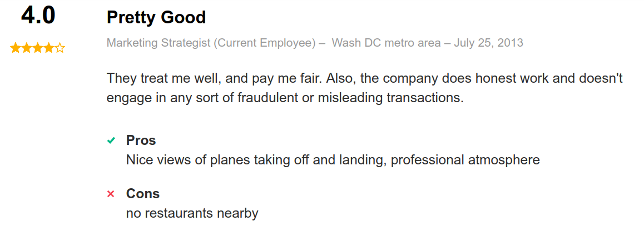Click the empty fifth rating star
644x231 pixels.
[x=60, y=48]
